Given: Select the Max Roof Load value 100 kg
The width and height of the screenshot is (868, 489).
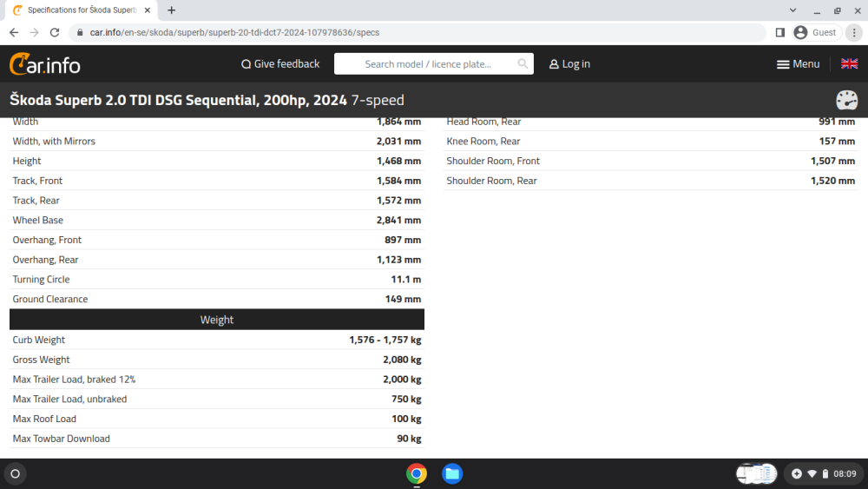Looking at the screenshot, I should [x=406, y=419].
